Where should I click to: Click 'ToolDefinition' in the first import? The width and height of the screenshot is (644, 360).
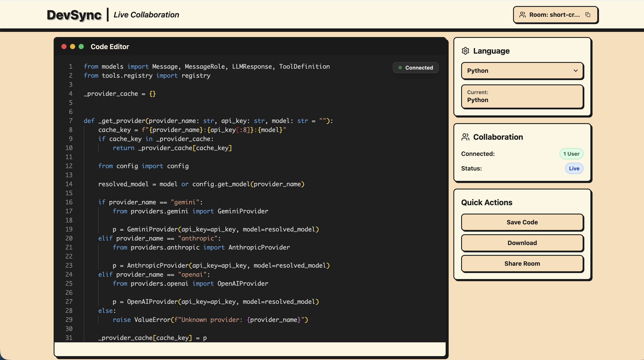304,67
